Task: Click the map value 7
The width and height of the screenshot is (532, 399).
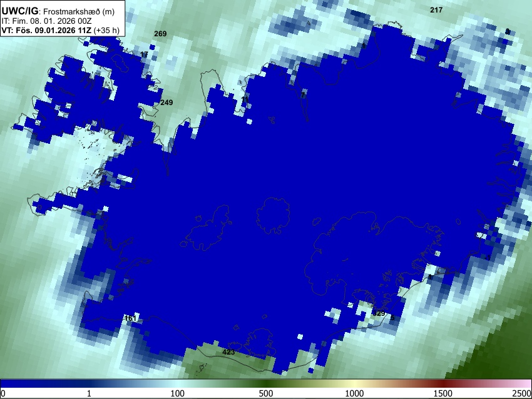Action: [x=303, y=95]
